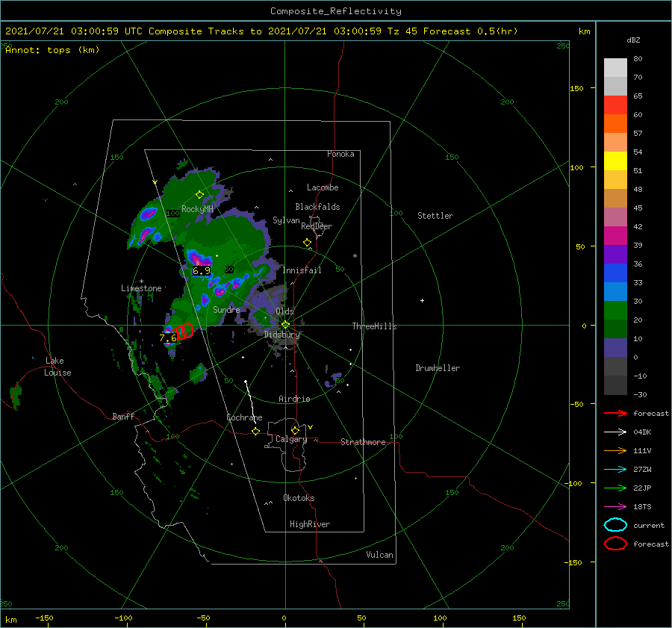This screenshot has height=628, width=672.
Task: Click the RedDeer city label
Action: point(317,226)
